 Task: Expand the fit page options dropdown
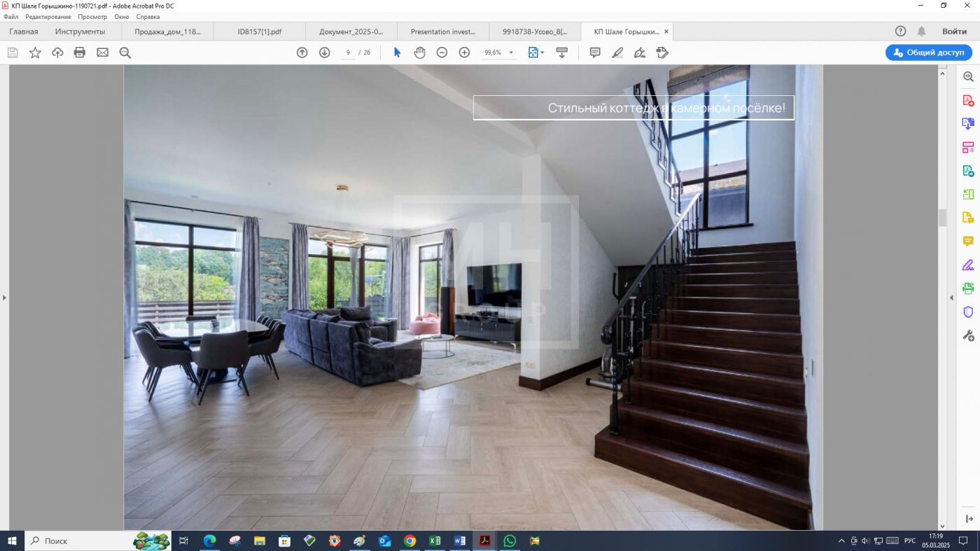(542, 53)
